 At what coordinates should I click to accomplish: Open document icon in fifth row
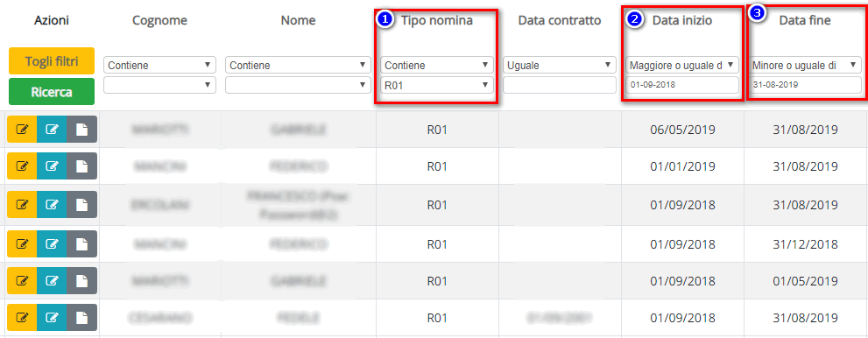point(82,281)
